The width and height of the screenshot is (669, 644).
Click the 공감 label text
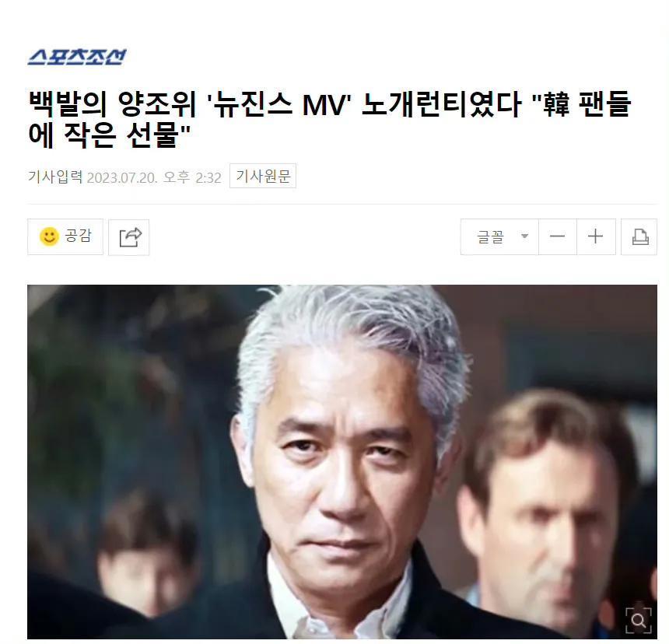pyautogui.click(x=78, y=236)
